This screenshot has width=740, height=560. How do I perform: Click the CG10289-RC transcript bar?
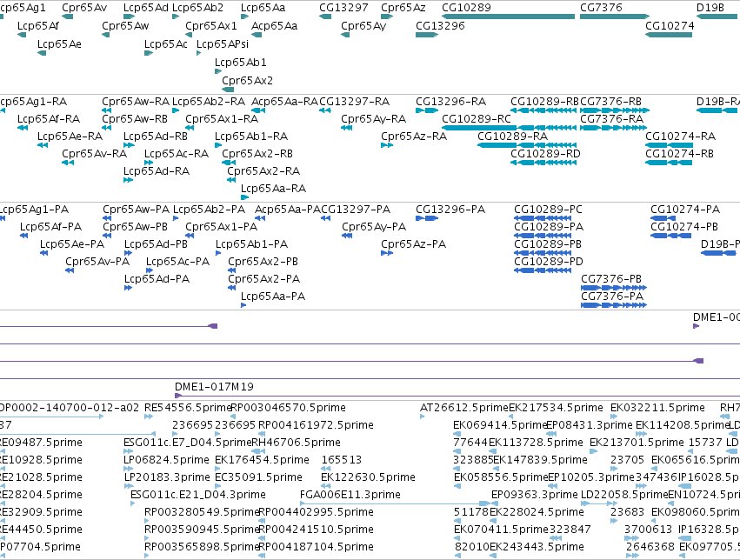click(509, 128)
